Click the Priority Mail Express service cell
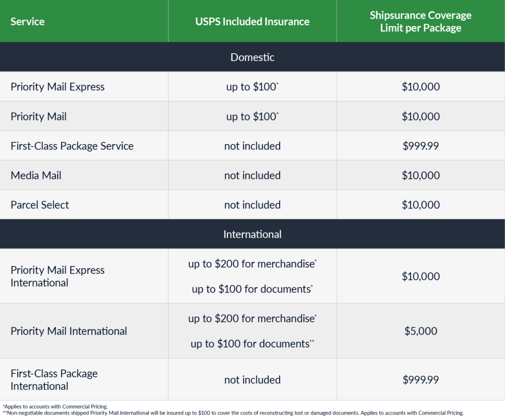505x420 pixels. (x=58, y=87)
